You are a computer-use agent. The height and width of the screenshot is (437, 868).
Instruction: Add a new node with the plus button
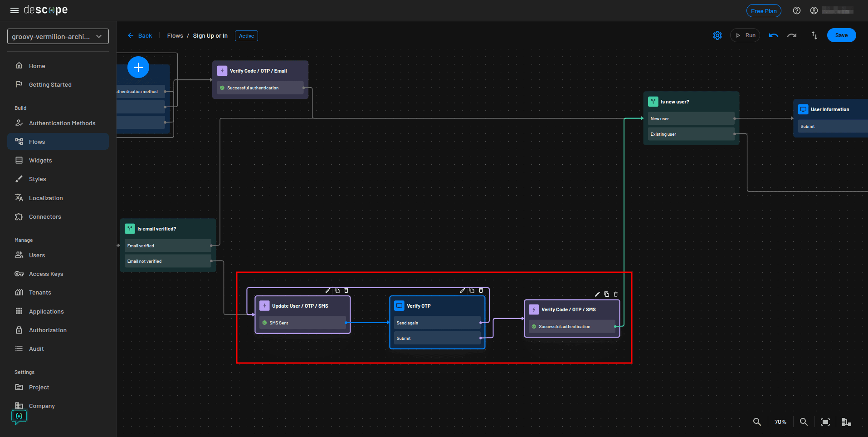[x=138, y=67]
